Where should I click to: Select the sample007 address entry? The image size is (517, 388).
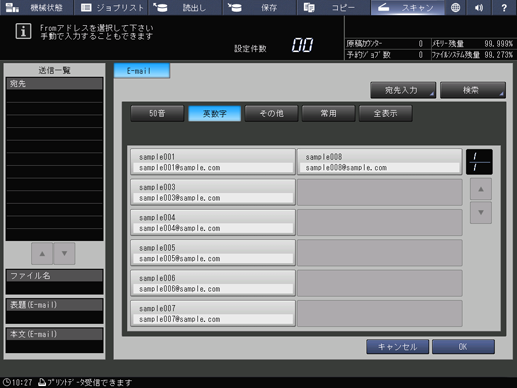tap(213, 313)
